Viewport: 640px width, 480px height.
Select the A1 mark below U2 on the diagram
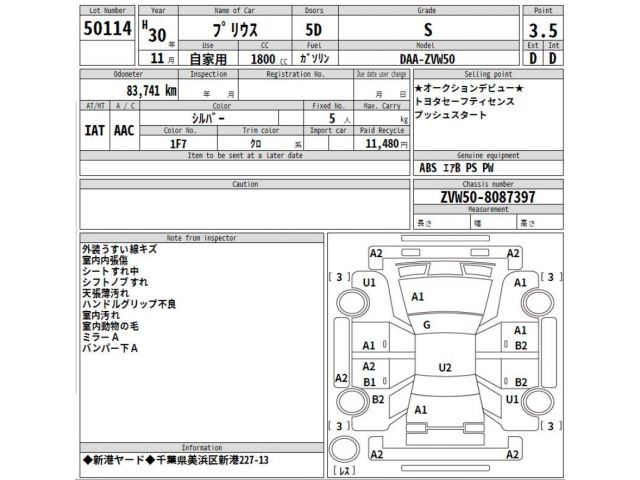coord(420,409)
